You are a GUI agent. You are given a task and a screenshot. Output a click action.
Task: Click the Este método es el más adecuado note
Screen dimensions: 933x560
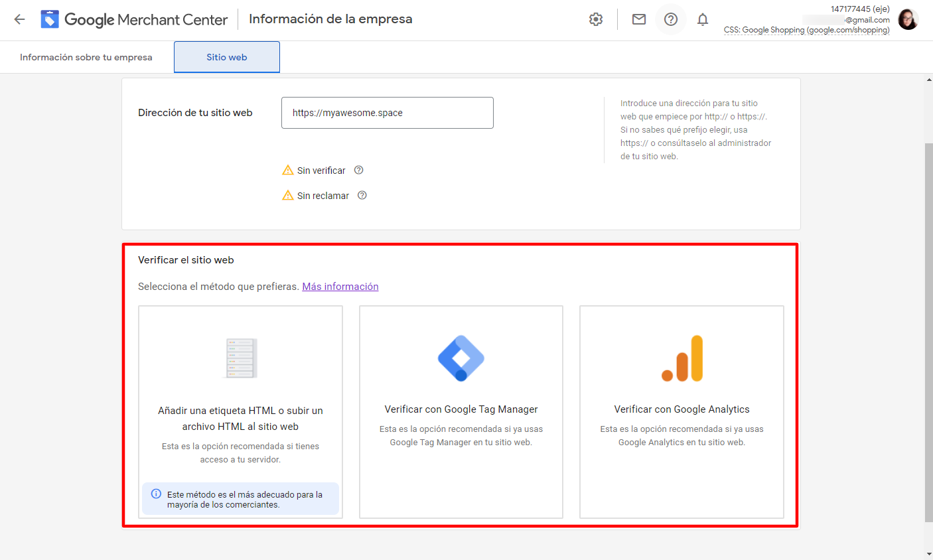[x=240, y=500]
